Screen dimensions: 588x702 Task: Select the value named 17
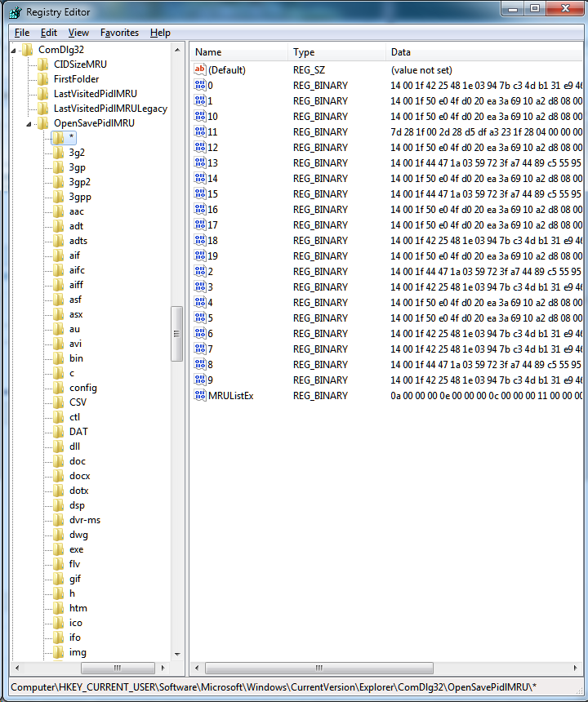pyautogui.click(x=212, y=224)
